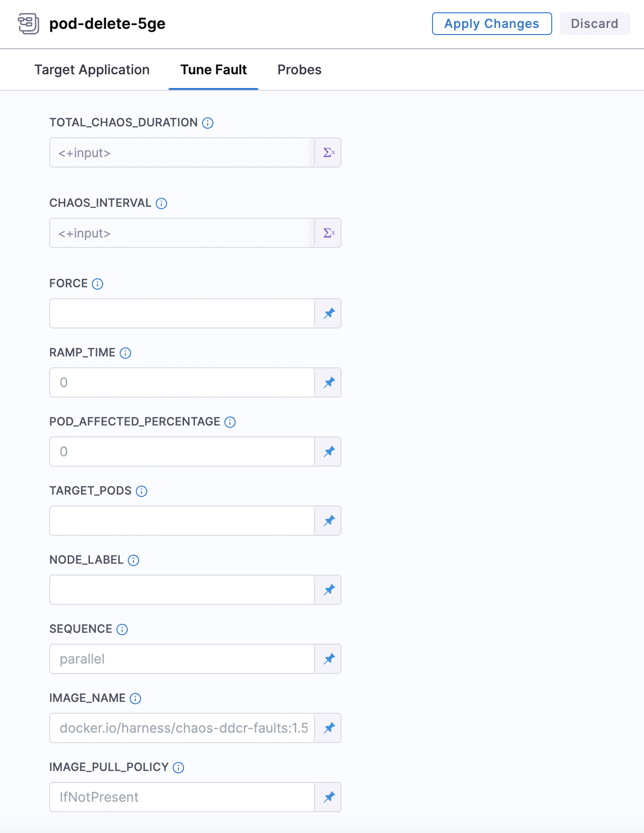Pin the IMAGE_PULL_POLICY field value type
This screenshot has width=644, height=833.
[x=328, y=797]
